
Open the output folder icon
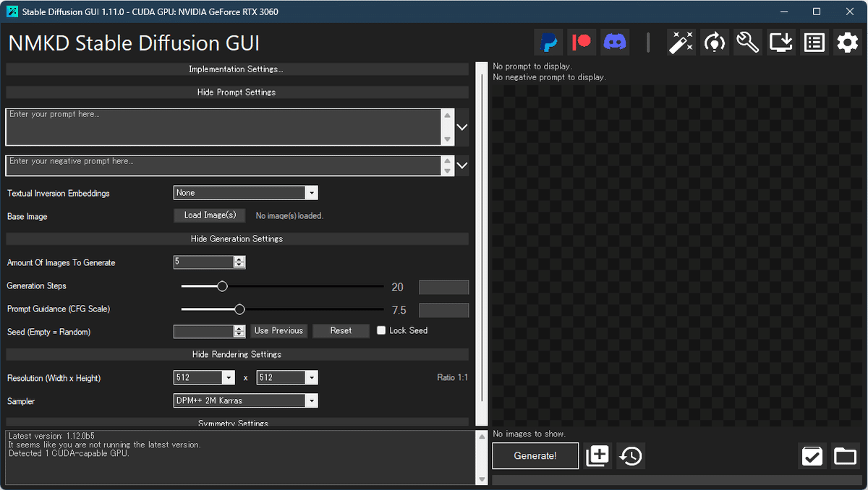click(845, 456)
